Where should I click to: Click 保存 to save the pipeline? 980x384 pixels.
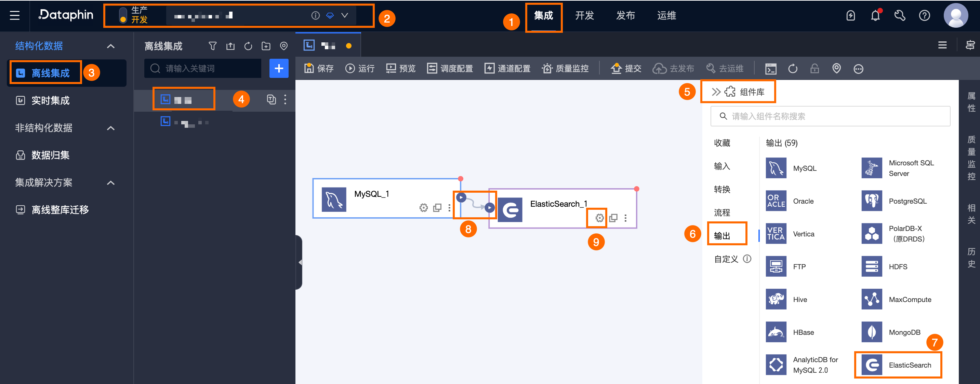(x=319, y=68)
